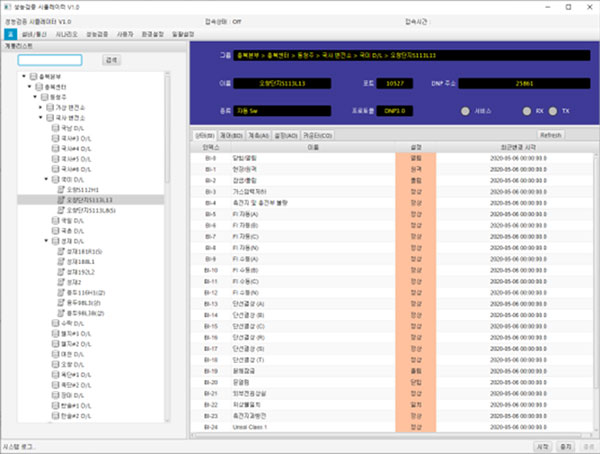Image resolution: width=600 pixels, height=454 pixels.
Task: Toggle the RX indicator light
Action: tap(526, 110)
